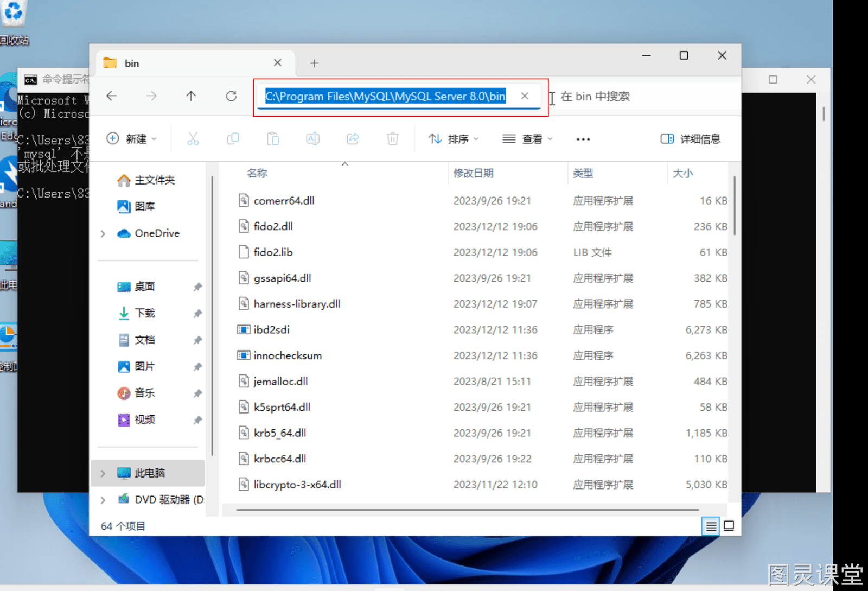Open 图片 in the quick access list
Image resolution: width=868 pixels, height=591 pixels.
coord(137,366)
